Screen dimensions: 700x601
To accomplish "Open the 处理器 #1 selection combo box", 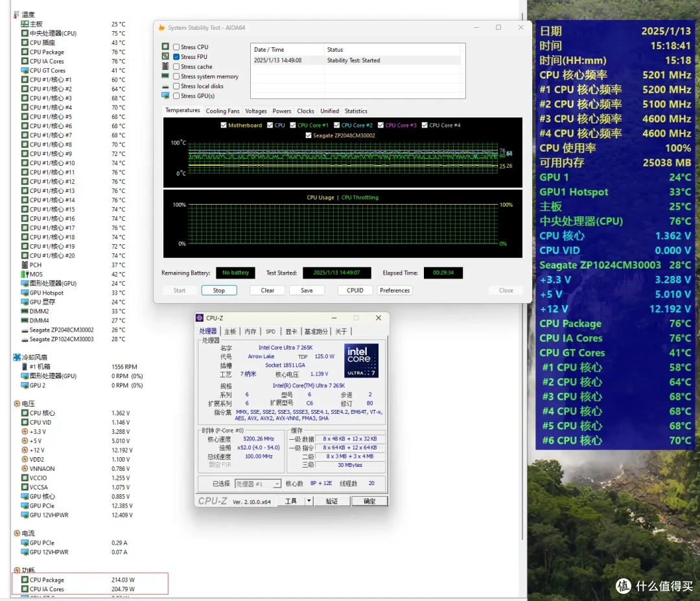I will tap(258, 484).
